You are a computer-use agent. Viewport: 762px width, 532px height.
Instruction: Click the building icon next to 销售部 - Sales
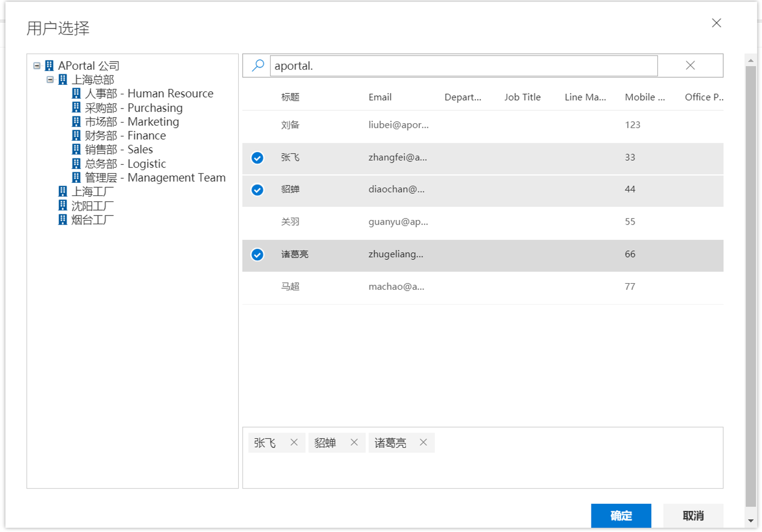[x=76, y=149]
